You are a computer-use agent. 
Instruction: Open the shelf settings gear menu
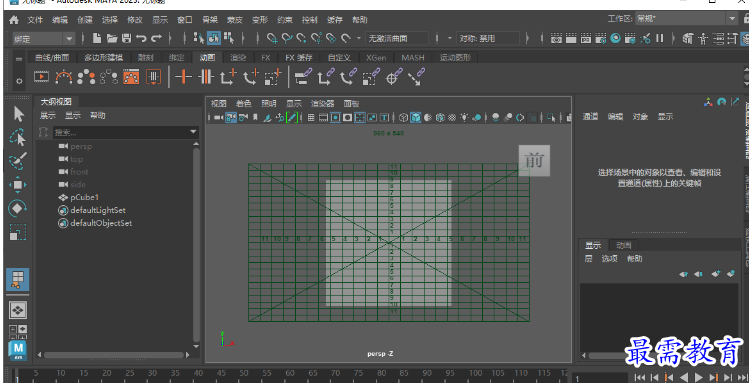click(x=19, y=81)
